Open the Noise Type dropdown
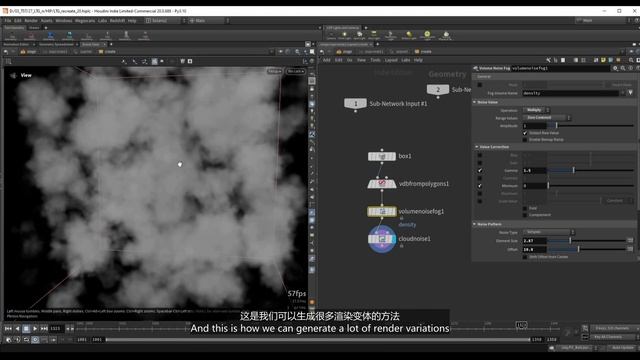The image size is (640, 360). [549, 232]
